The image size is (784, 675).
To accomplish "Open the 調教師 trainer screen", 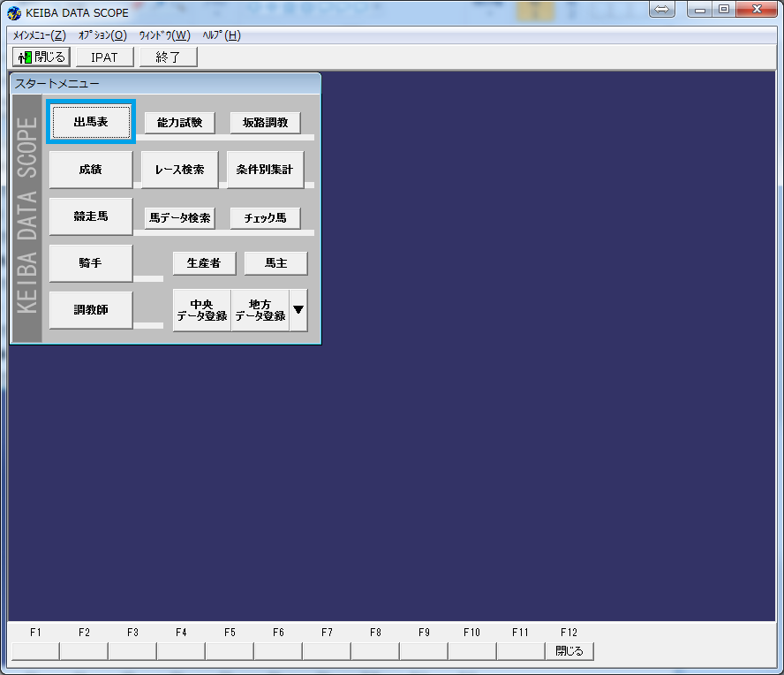I will click(x=91, y=310).
